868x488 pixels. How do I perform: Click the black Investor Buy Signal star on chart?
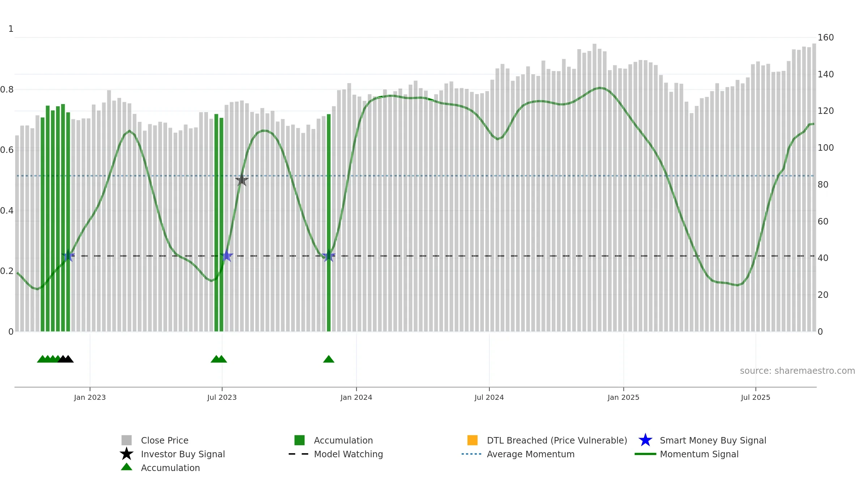pos(242,180)
